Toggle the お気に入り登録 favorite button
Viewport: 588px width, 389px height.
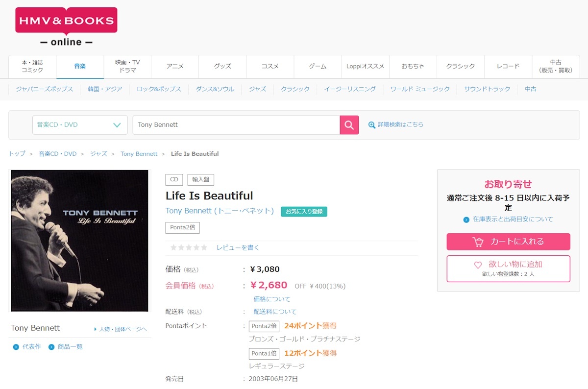tap(304, 211)
